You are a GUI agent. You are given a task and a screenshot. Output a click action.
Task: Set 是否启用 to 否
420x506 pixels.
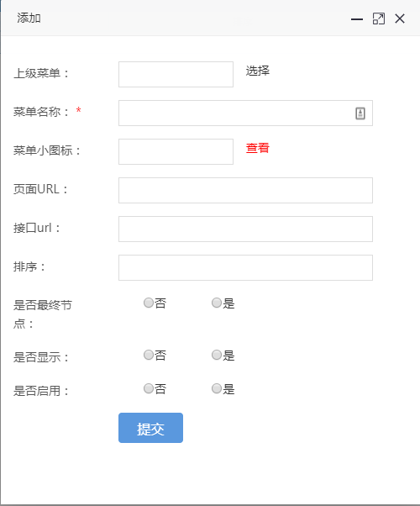click(x=149, y=388)
